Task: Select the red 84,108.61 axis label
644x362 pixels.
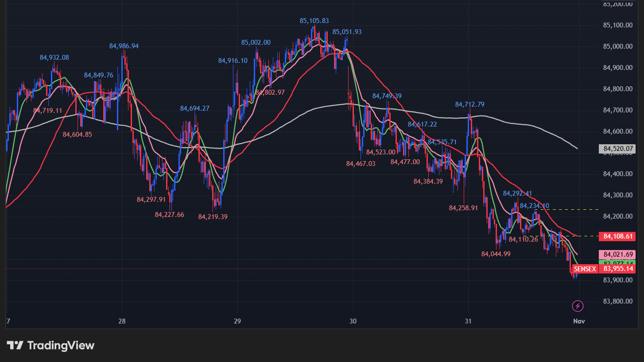Action: [x=617, y=236]
